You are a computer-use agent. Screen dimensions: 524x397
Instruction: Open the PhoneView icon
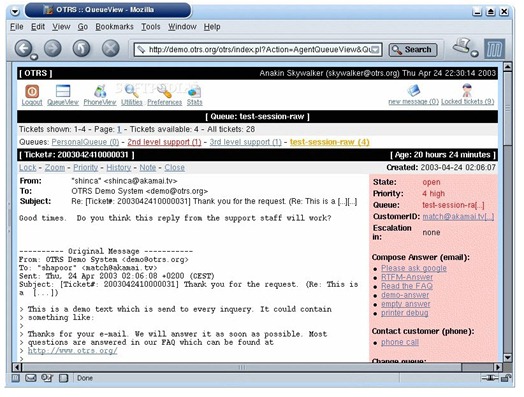100,91
